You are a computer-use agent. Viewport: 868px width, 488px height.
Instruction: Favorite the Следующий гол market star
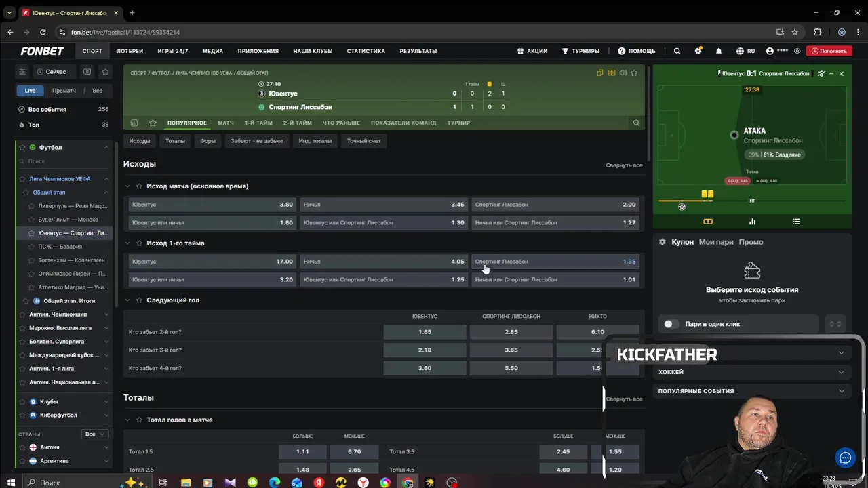pyautogui.click(x=140, y=300)
